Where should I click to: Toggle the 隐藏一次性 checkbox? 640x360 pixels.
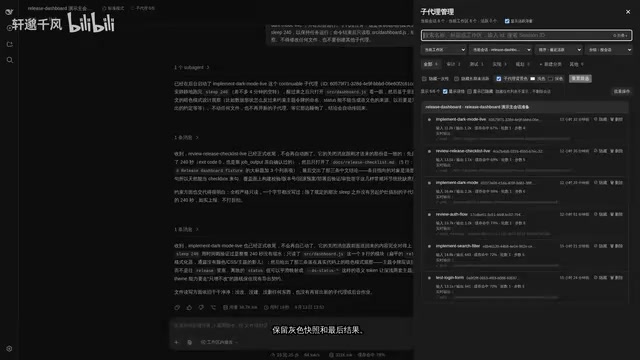coord(424,79)
